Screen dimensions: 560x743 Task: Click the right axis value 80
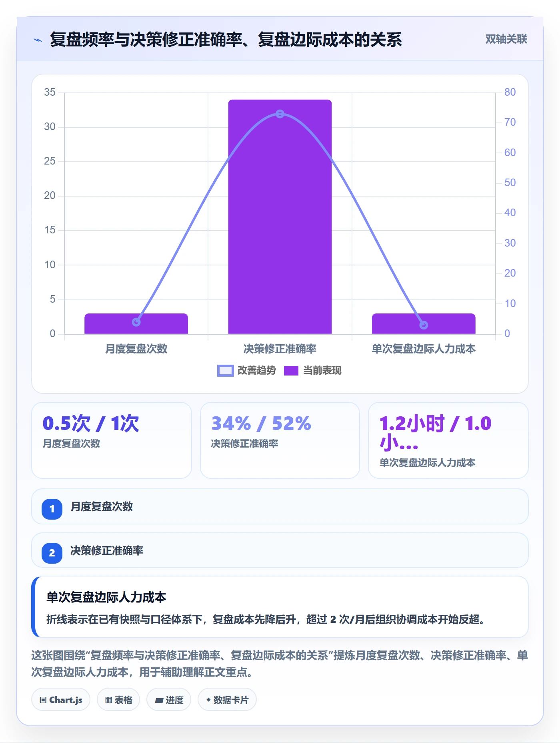[510, 92]
